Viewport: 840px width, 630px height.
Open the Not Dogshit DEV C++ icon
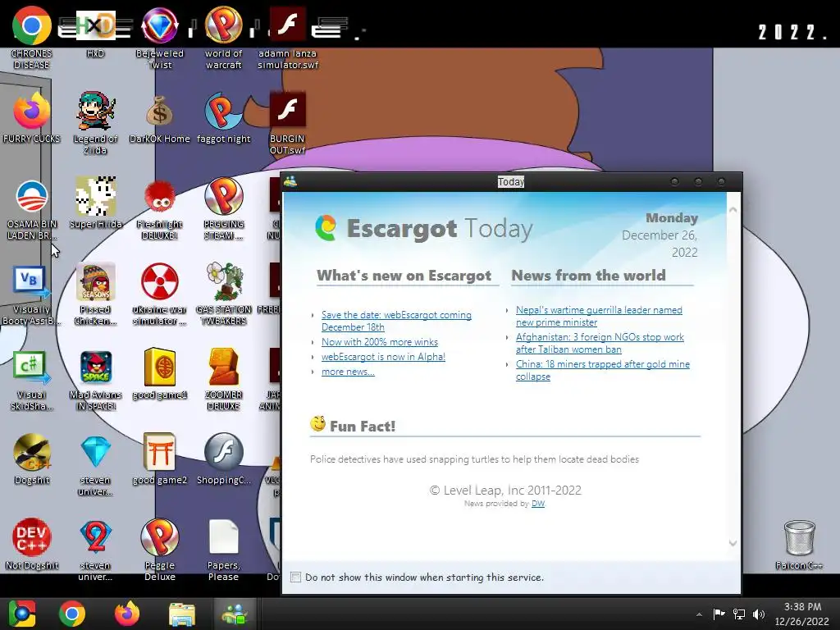click(32, 537)
